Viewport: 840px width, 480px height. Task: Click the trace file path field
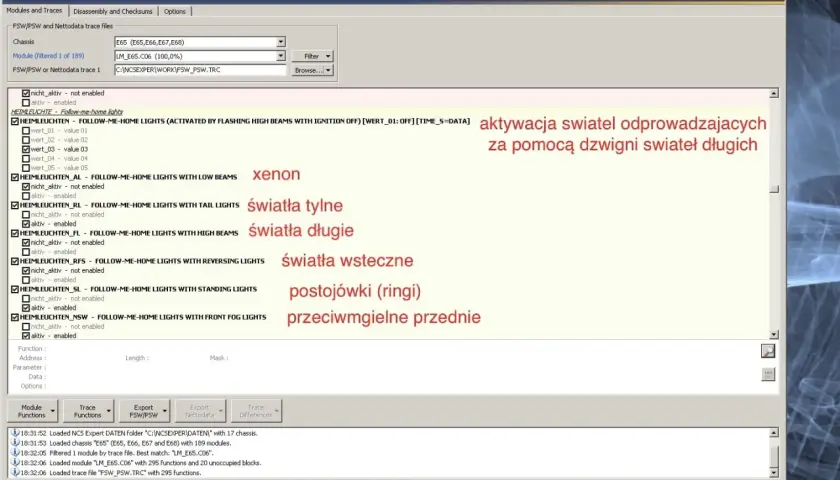tap(200, 70)
